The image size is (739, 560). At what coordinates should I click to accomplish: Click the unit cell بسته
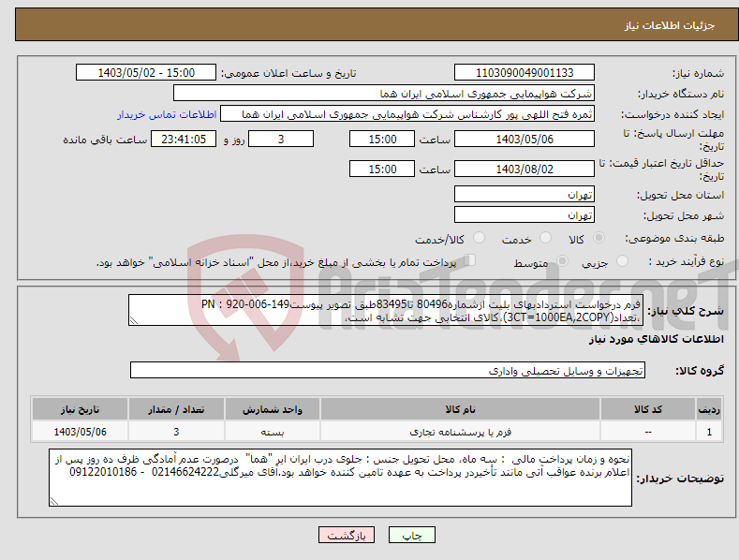click(x=273, y=432)
